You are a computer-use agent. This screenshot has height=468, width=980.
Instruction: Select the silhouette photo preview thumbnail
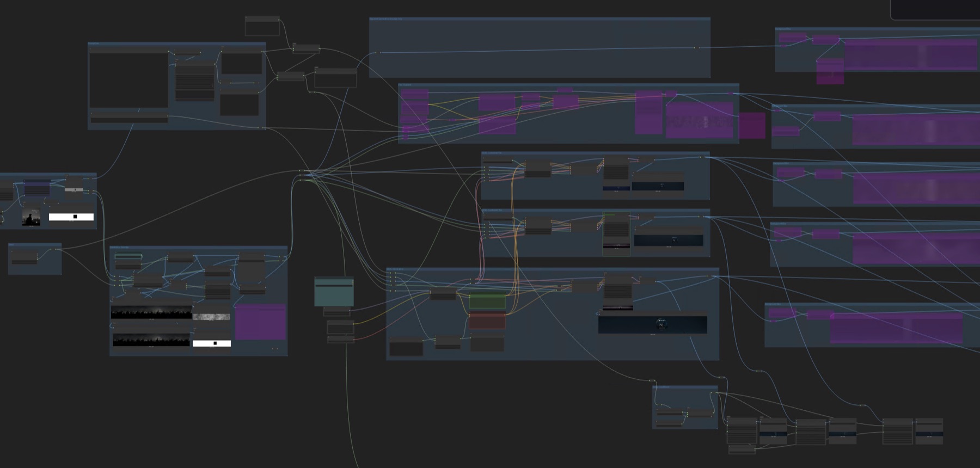[31, 217]
